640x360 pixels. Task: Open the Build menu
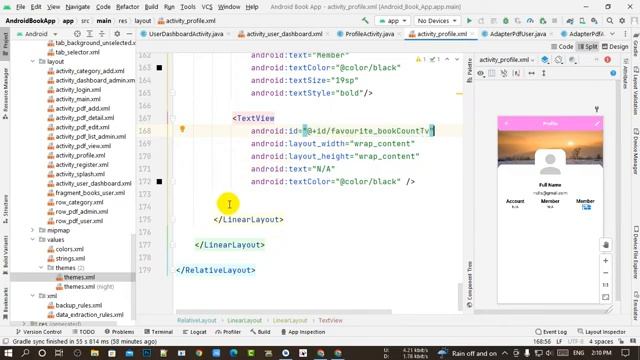151,7
